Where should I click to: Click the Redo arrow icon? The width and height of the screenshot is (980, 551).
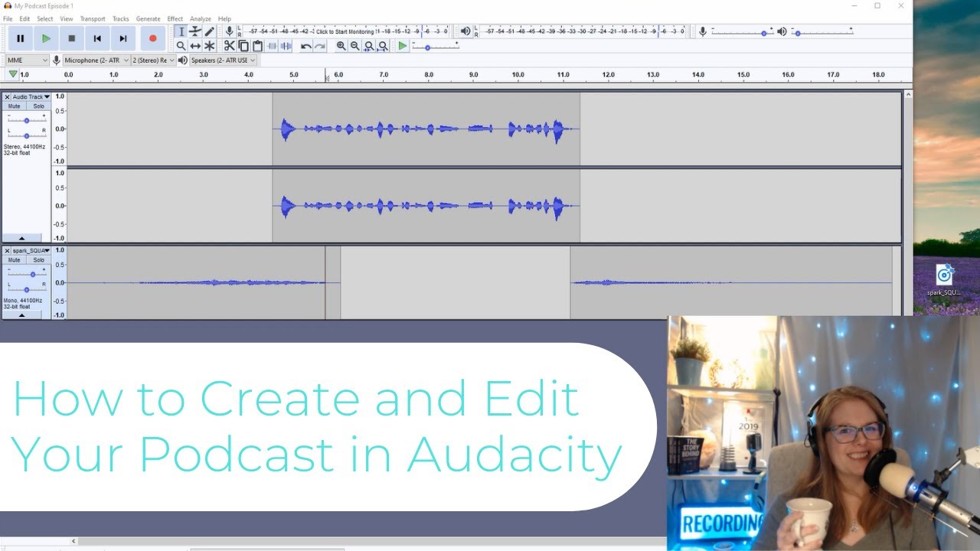pyautogui.click(x=320, y=46)
